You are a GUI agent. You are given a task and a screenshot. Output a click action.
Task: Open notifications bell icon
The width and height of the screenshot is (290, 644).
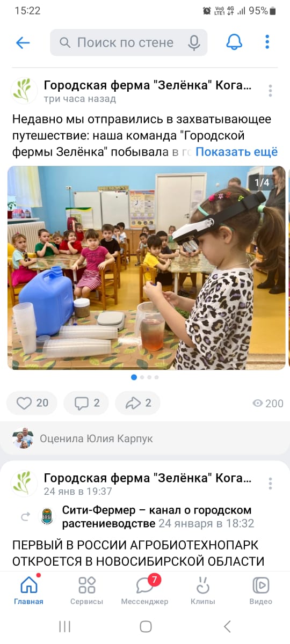[234, 42]
